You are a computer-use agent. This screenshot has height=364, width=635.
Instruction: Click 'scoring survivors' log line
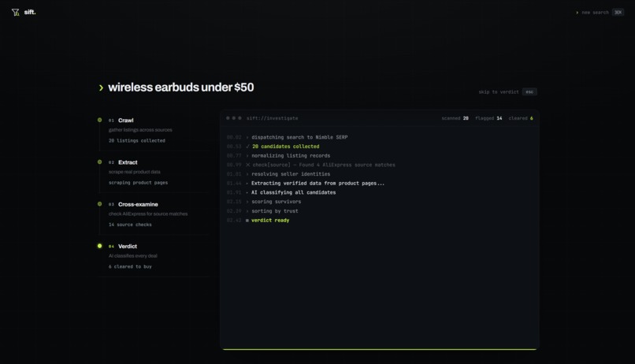pos(277,202)
